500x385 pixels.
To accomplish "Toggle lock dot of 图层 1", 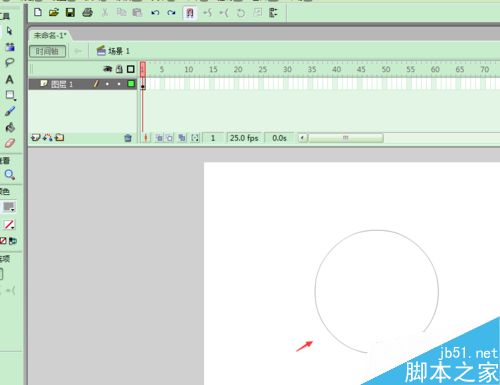I will coord(119,84).
